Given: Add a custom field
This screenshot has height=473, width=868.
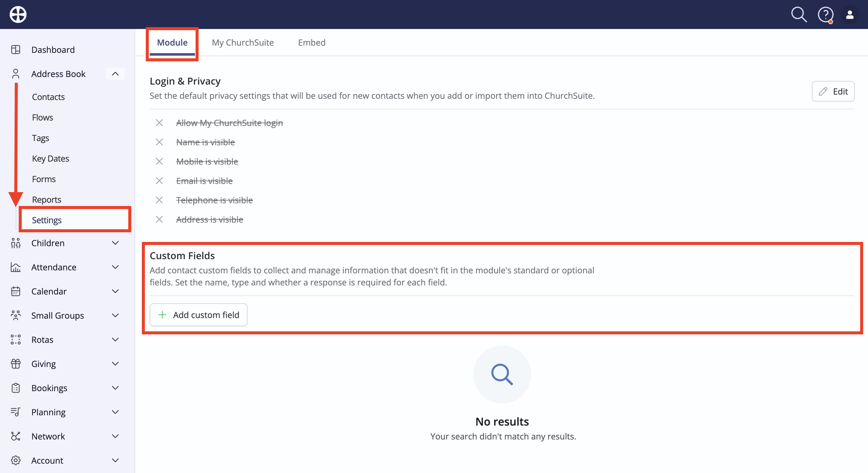Looking at the screenshot, I should point(199,315).
